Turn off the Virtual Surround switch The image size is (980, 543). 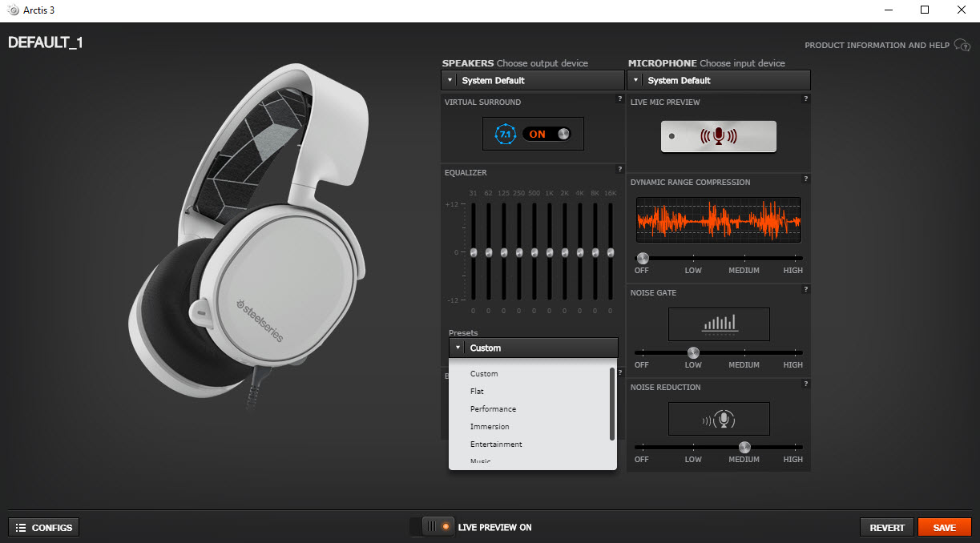coord(546,134)
